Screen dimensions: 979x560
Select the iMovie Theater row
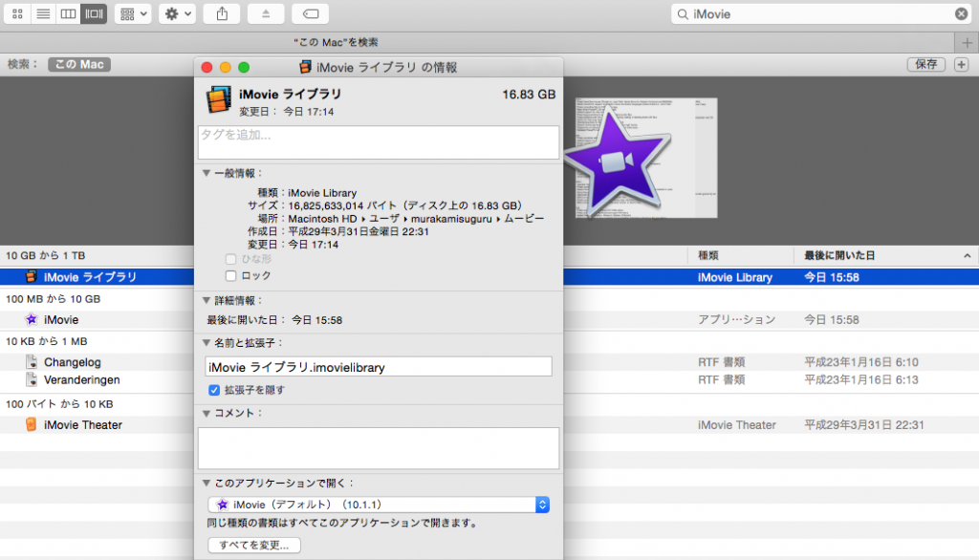489,424
